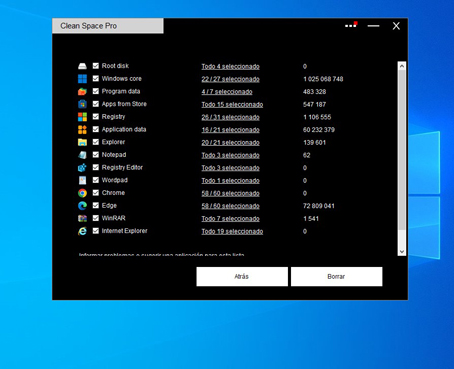This screenshot has width=454, height=369.
Task: Open Wordpad 'Todo 1 seleccionado' link
Action: (230, 180)
